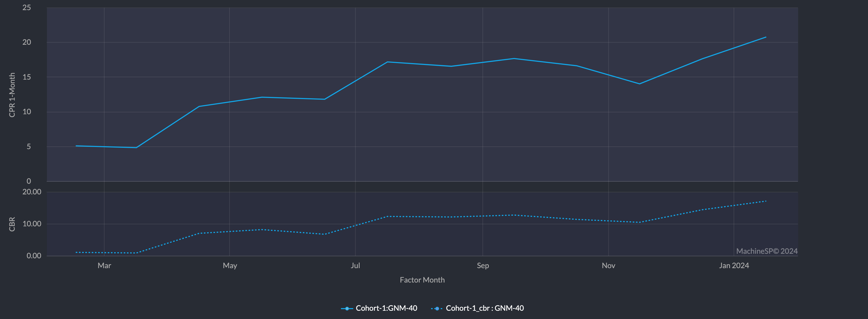Click the MachineSP© 2024 watermark
Viewport: 868px width, 319px height.
click(x=767, y=251)
